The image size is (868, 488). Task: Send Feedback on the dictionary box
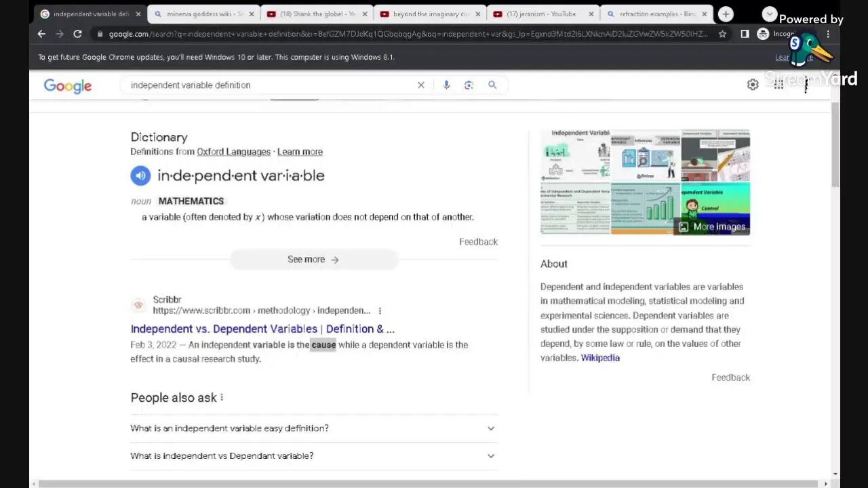(x=478, y=242)
